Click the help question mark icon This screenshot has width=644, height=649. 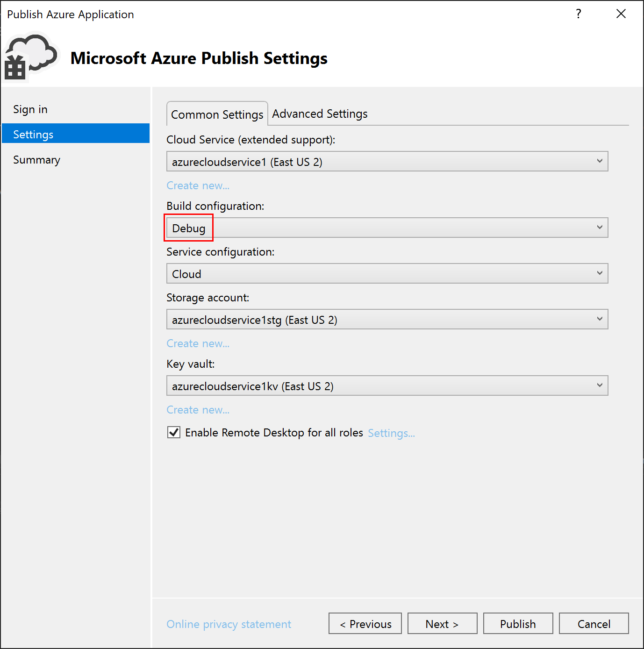tap(578, 14)
